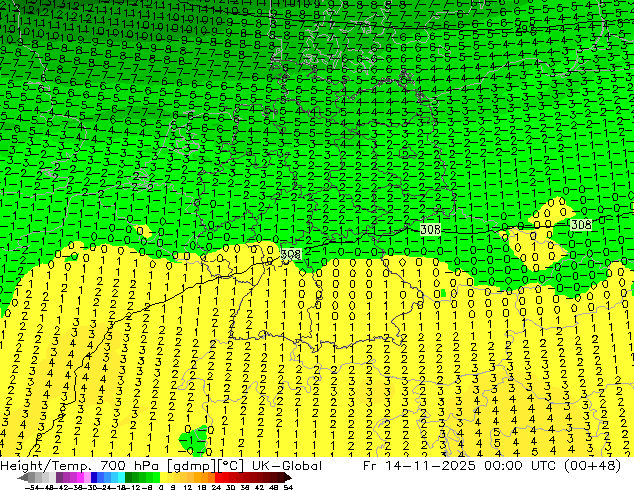Viewport: 634px width, 490px height.
Task: Click the '54' legend scale maximum label
Action: [x=288, y=487]
